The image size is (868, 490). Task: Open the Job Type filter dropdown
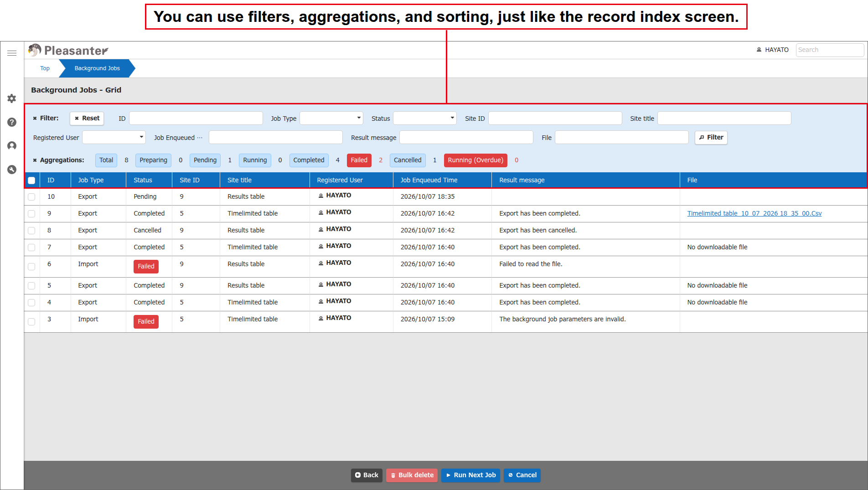[x=331, y=118]
